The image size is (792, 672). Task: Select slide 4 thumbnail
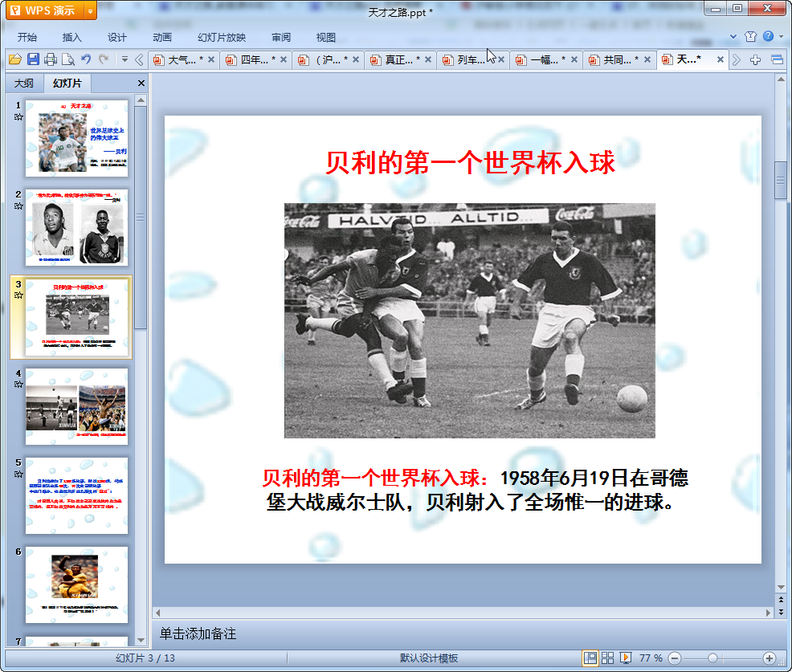(77, 406)
